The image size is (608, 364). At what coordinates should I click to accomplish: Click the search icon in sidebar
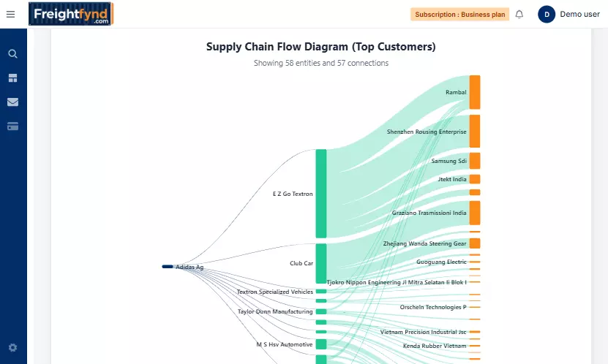tap(12, 53)
